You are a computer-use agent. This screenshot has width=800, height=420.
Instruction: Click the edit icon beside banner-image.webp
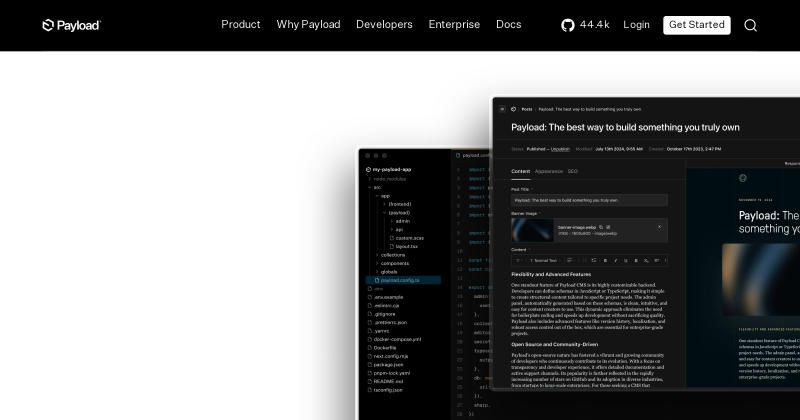(x=608, y=227)
